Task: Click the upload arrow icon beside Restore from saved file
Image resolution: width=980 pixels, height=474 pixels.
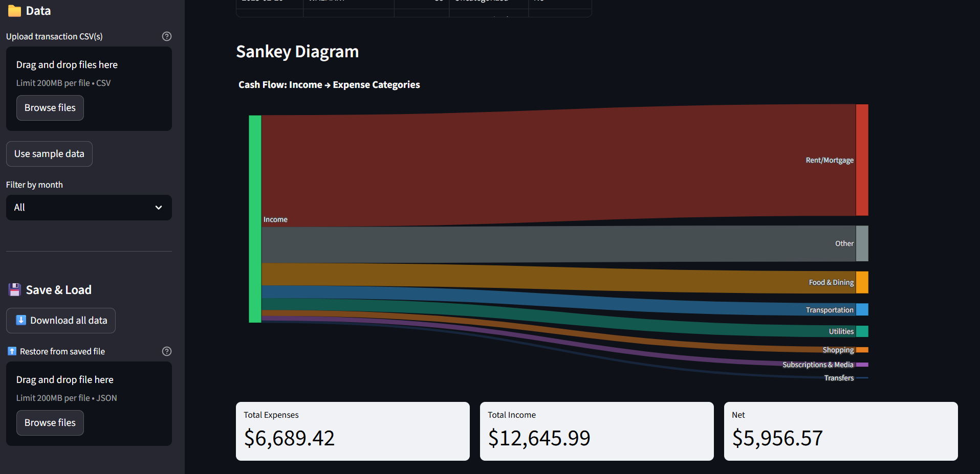Action: pos(12,351)
